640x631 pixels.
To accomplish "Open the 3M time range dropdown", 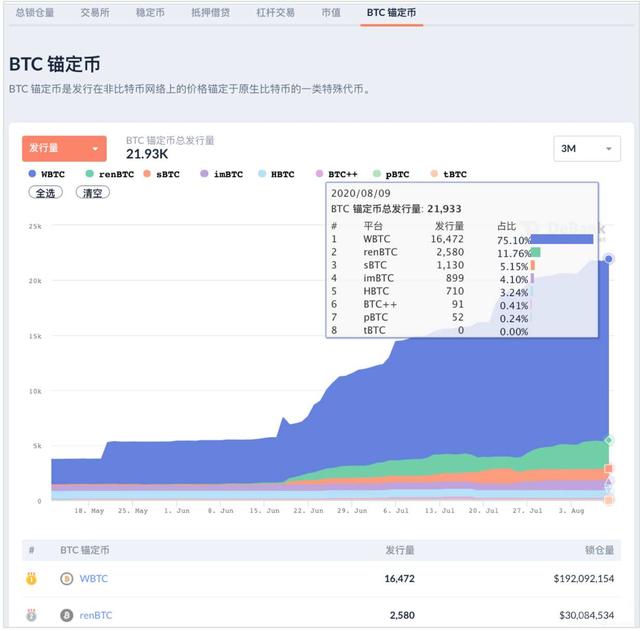I will pyautogui.click(x=587, y=149).
